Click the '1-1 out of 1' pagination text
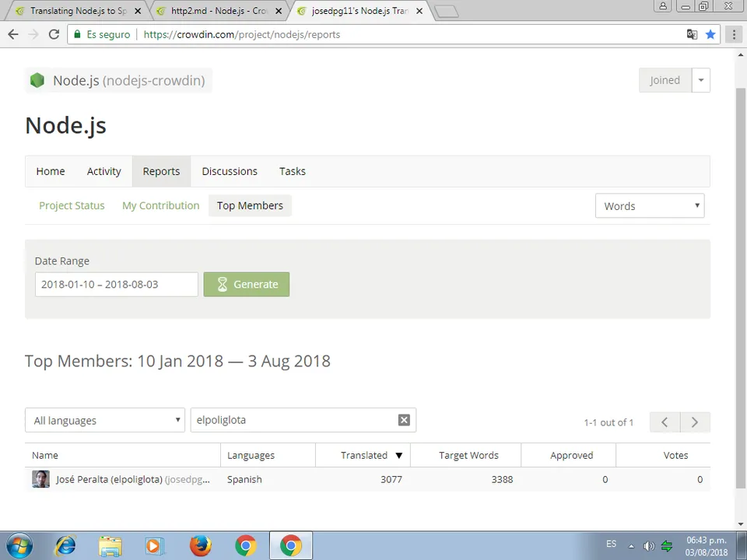Screen dimensions: 747x560 coord(608,422)
